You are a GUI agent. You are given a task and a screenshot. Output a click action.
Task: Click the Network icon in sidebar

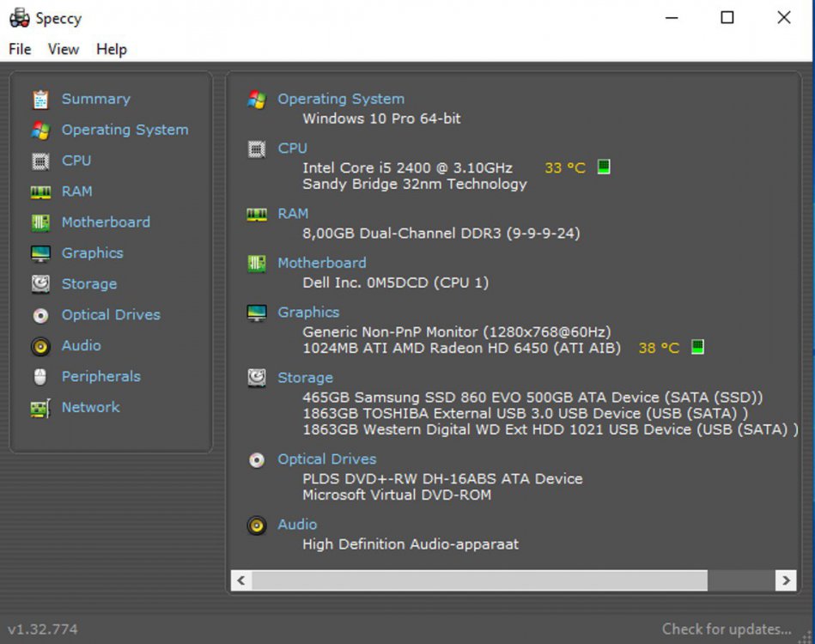[x=40, y=408]
